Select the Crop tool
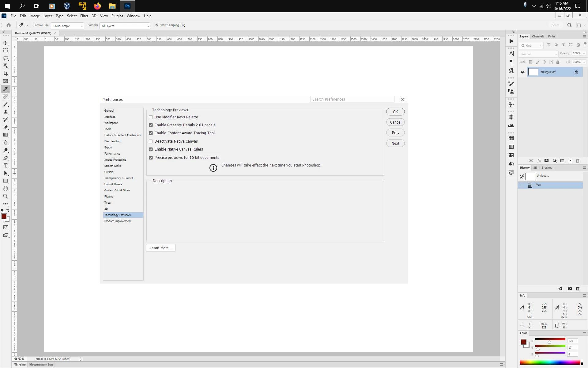 click(x=6, y=74)
